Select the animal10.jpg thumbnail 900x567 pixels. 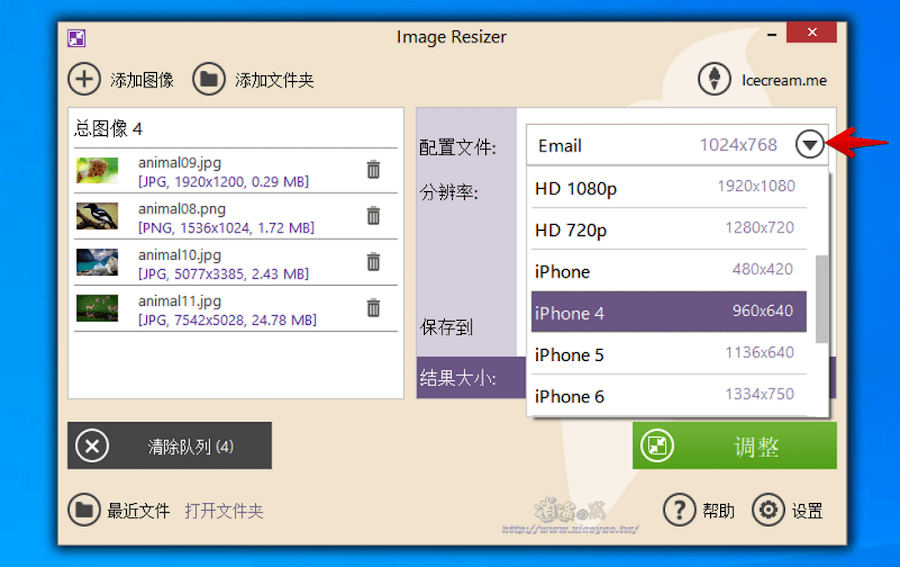[97, 262]
